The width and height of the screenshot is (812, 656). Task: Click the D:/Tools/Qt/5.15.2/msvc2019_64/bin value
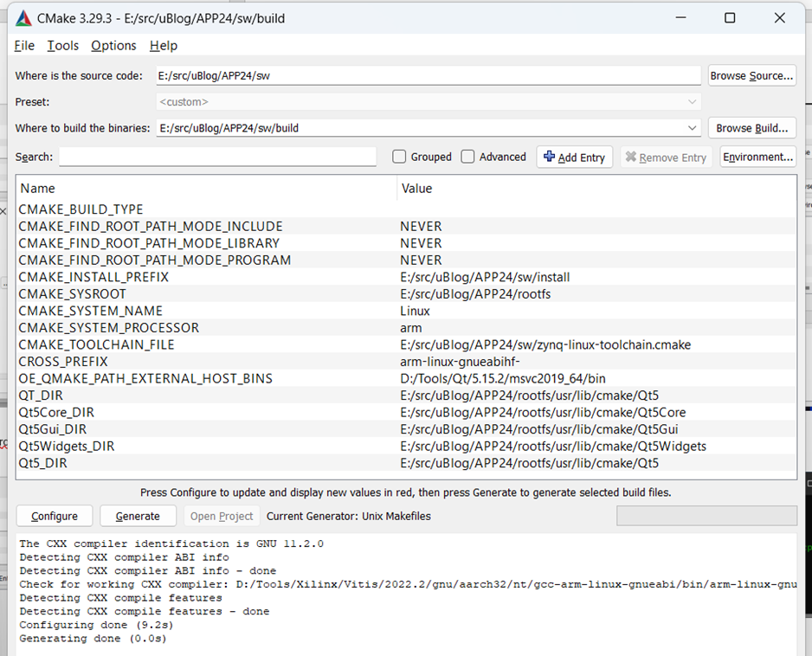pos(503,378)
